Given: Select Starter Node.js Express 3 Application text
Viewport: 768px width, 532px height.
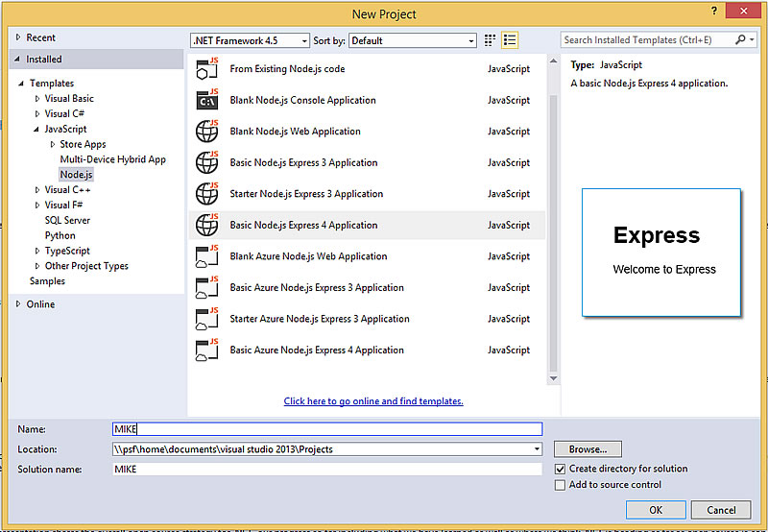Looking at the screenshot, I should (306, 194).
